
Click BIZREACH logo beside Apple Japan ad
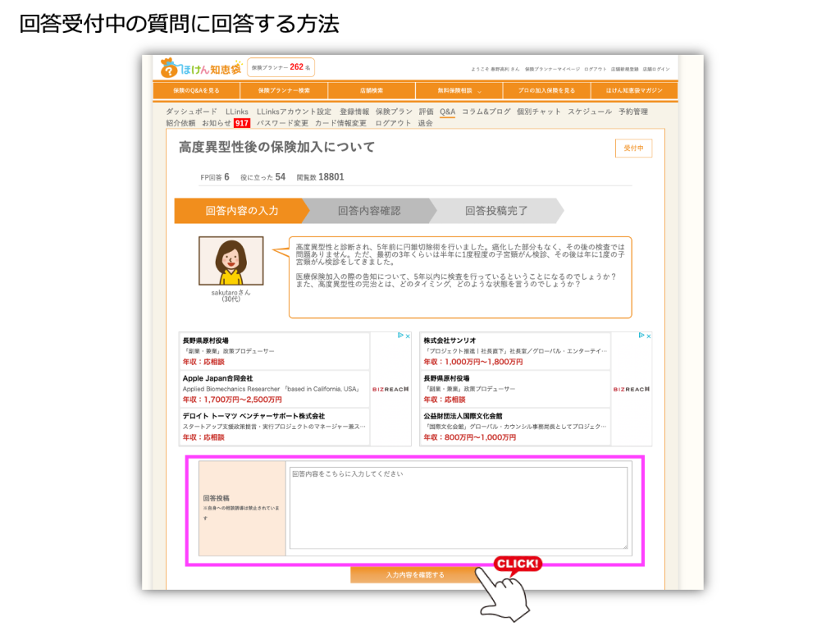(390, 389)
